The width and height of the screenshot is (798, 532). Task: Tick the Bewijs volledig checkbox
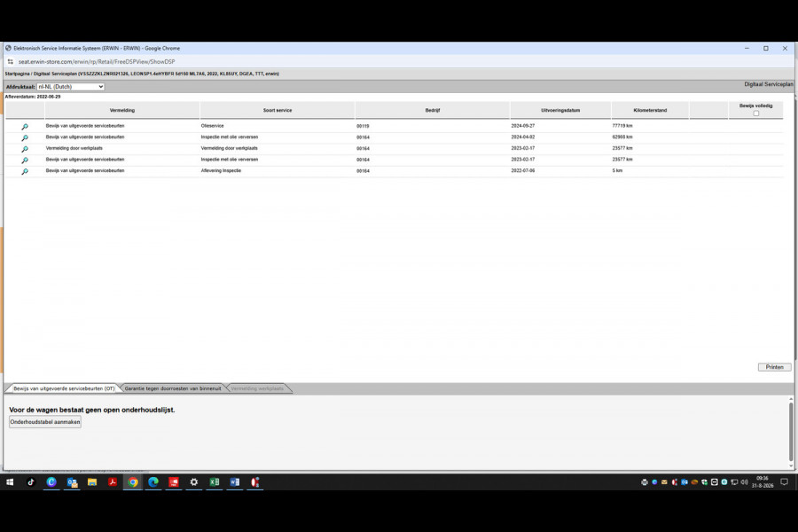coord(755,113)
